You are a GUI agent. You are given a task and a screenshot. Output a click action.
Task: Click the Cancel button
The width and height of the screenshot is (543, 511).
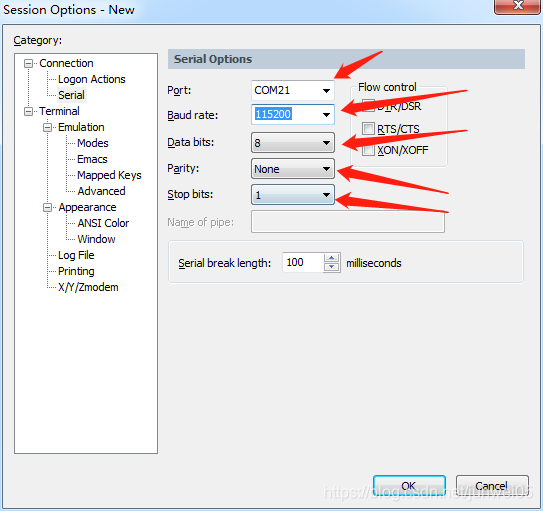tap(492, 486)
